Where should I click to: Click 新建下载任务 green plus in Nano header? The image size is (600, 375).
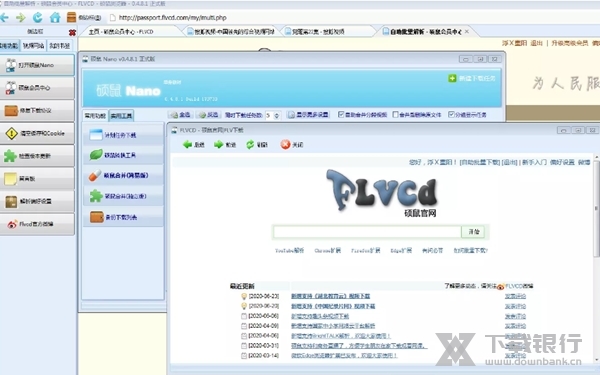[x=471, y=78]
